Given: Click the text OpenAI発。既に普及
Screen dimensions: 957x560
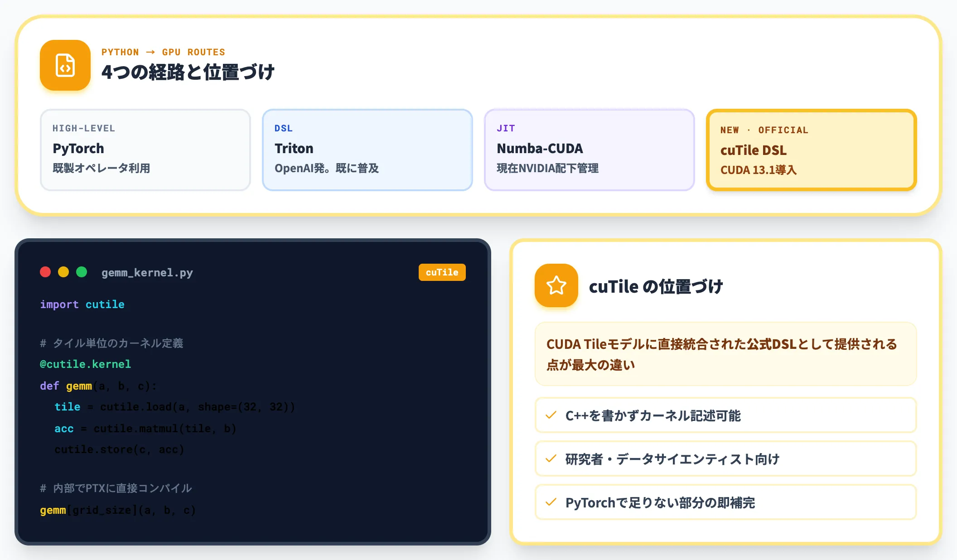Looking at the screenshot, I should point(327,168).
